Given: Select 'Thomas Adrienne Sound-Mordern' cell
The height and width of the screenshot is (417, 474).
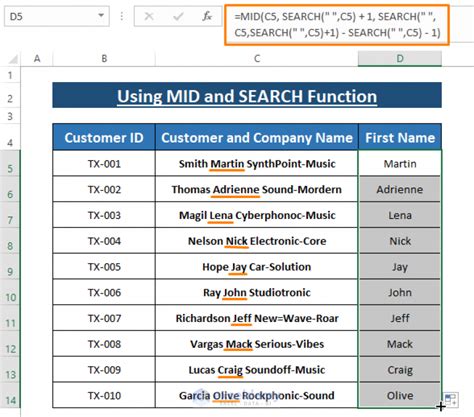Looking at the screenshot, I should click(257, 189).
